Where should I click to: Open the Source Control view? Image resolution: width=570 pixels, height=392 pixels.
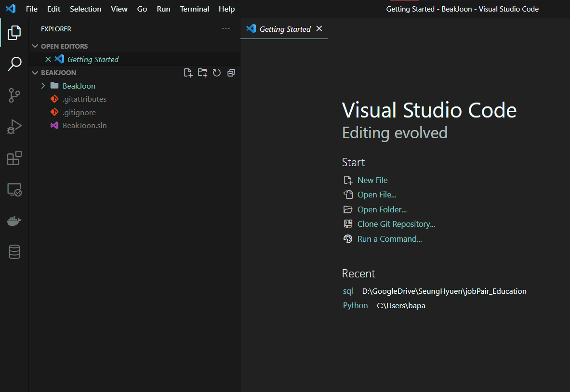14,95
